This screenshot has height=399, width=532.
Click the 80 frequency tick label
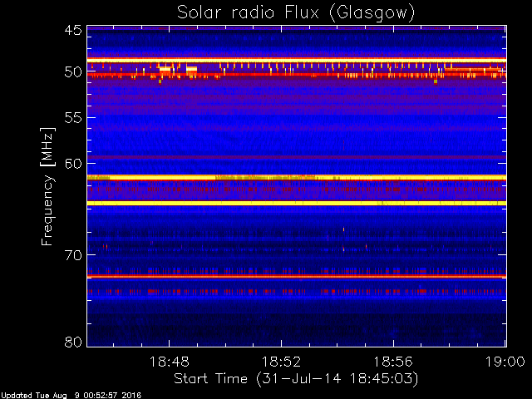73,342
